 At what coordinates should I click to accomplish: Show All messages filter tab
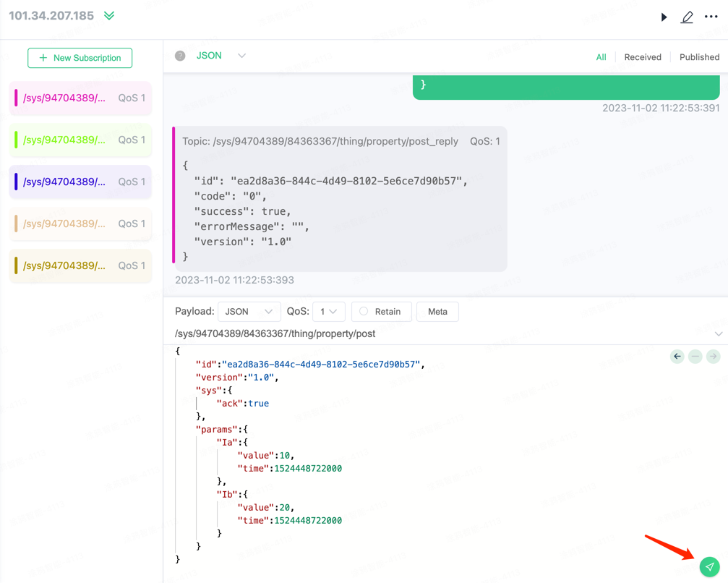click(x=601, y=57)
